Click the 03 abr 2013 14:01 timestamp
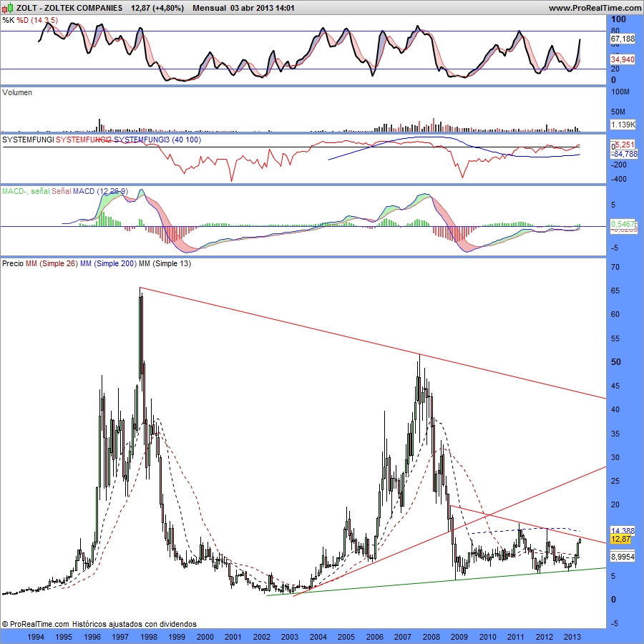644x644 pixels. tap(263, 8)
